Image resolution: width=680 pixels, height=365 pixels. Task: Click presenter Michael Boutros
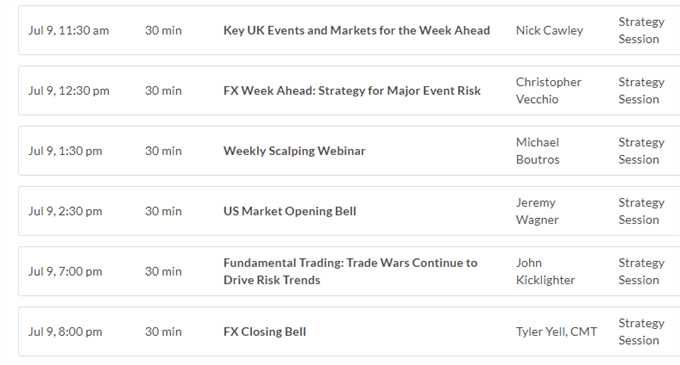click(538, 151)
